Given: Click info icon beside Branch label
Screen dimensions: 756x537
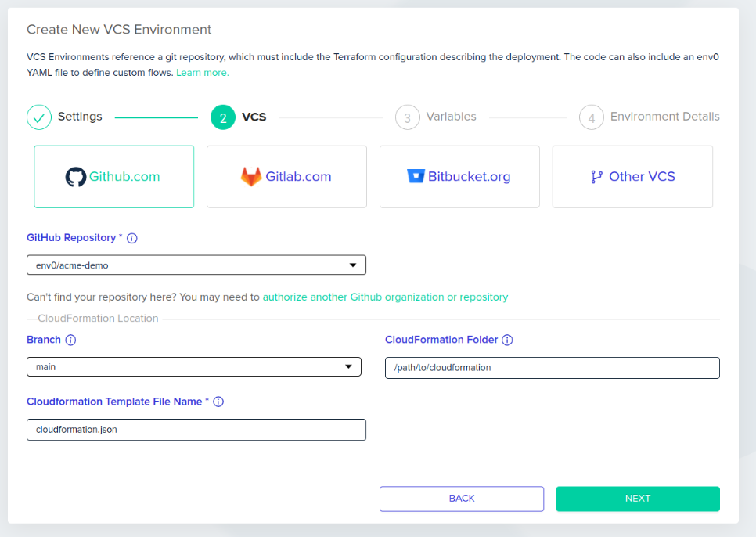Looking at the screenshot, I should click(x=70, y=340).
